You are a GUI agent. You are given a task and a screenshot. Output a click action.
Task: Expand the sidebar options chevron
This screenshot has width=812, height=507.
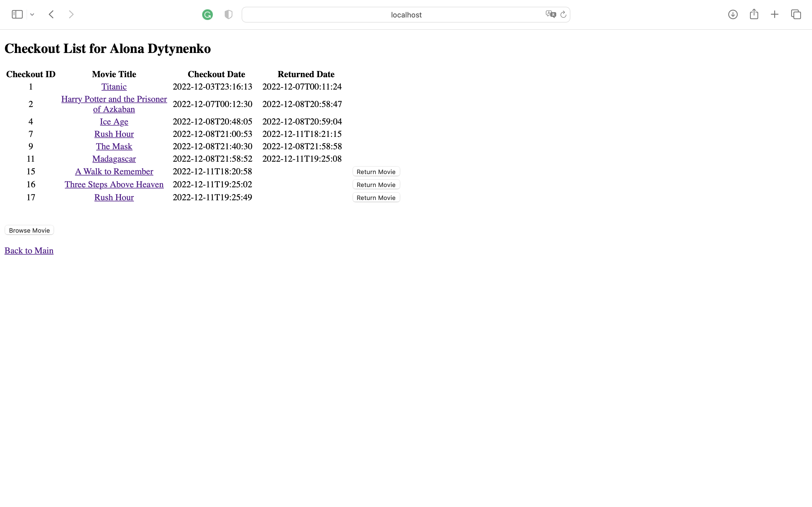(x=32, y=14)
